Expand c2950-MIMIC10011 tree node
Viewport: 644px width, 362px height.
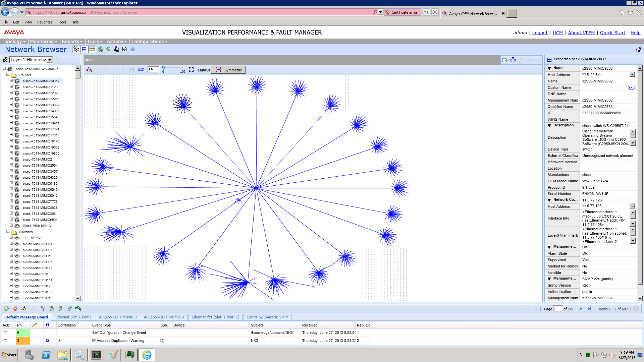[11, 244]
